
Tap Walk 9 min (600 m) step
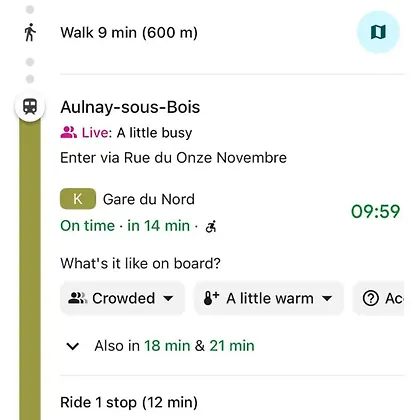pyautogui.click(x=129, y=33)
